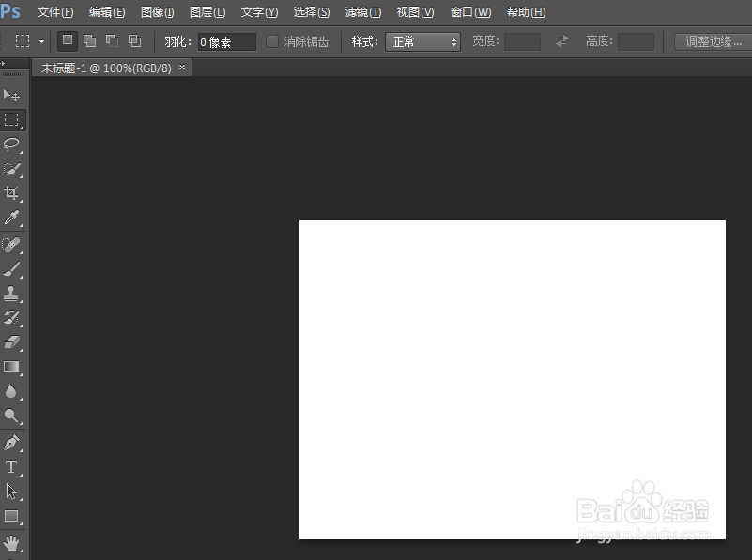Select the Horizontal Type tool

pyautogui.click(x=11, y=466)
